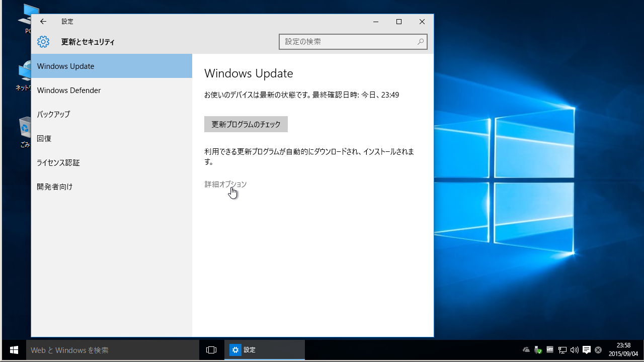Image resolution: width=644 pixels, height=362 pixels.
Task: Open the clock showing 23:58
Action: pos(623,349)
